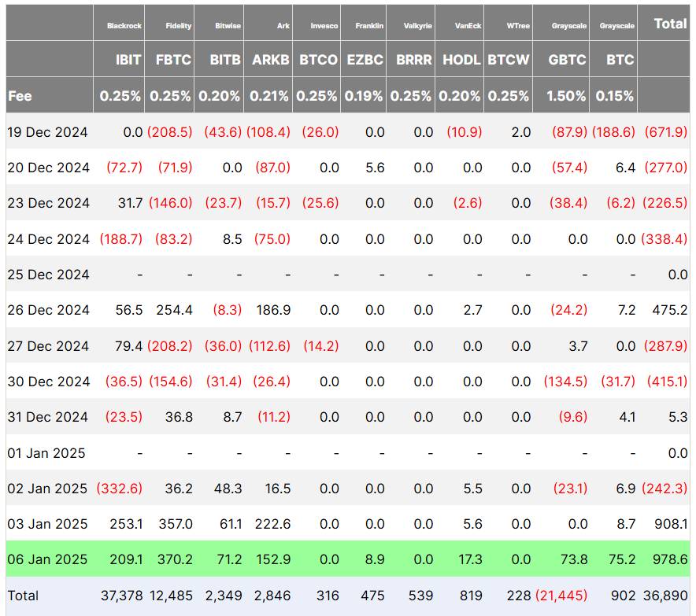Select the Fee row label
This screenshot has height=616, width=696.
20,96
